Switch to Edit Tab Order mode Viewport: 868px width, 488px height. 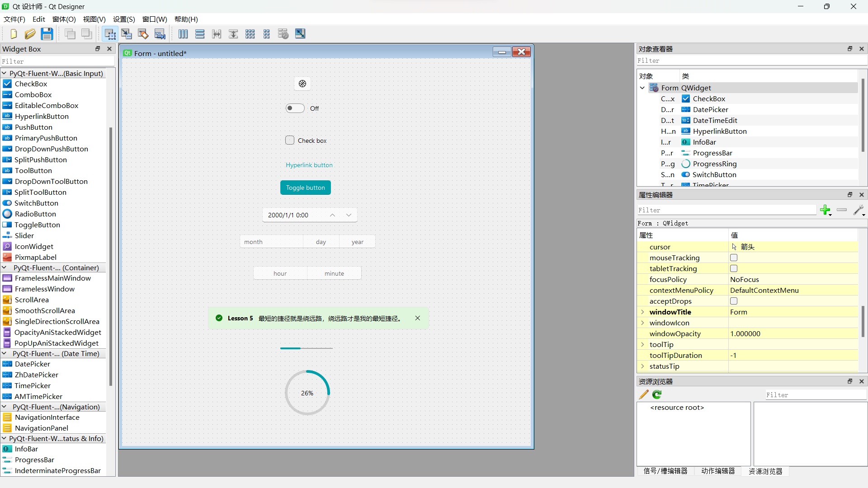[x=160, y=34]
